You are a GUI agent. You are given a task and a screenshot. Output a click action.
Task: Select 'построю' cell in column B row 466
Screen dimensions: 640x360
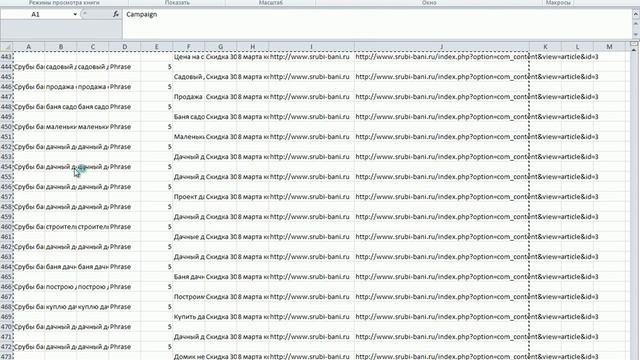click(61, 287)
